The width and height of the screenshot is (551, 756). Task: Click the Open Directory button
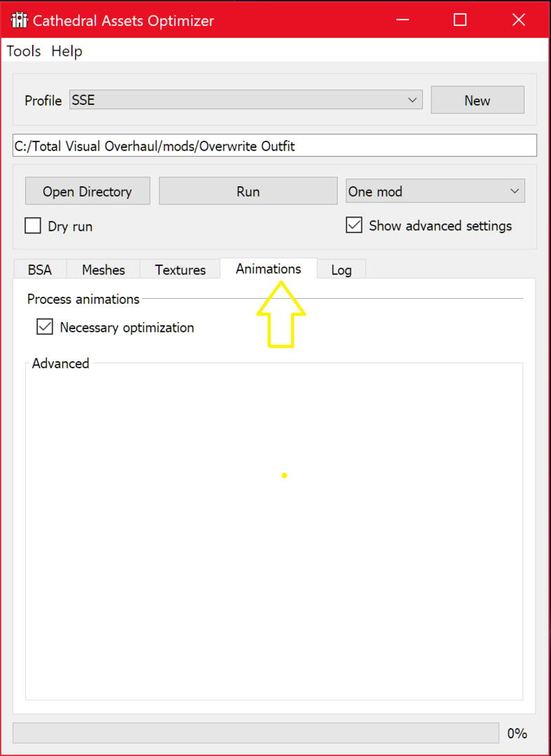(x=88, y=191)
